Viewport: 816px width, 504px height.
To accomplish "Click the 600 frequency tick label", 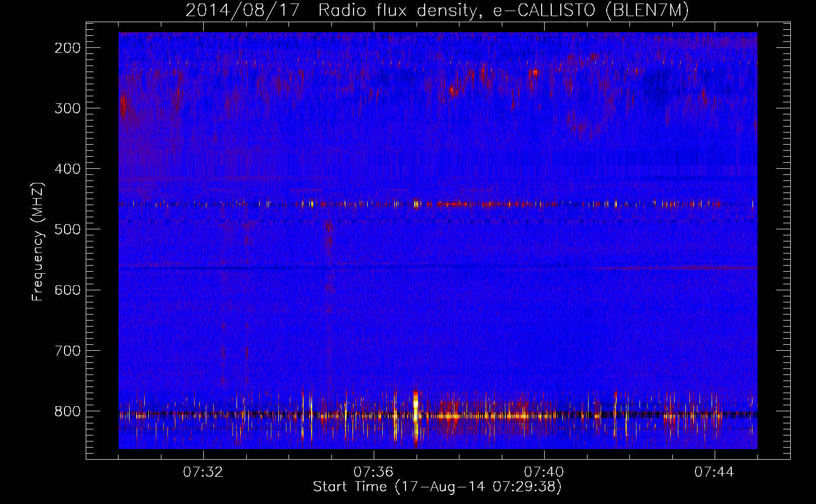I will coord(67,290).
